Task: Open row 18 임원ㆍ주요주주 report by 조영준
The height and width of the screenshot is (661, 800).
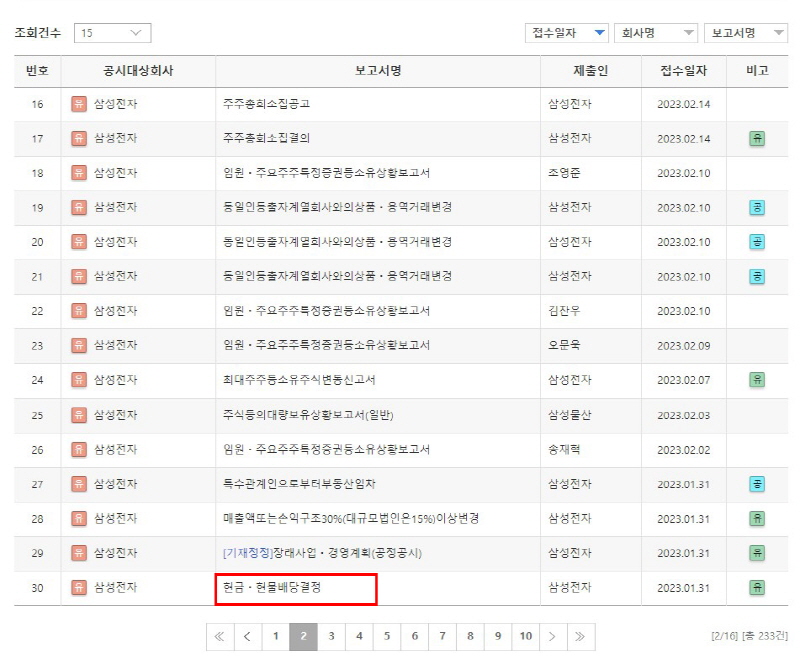Action: point(327,173)
